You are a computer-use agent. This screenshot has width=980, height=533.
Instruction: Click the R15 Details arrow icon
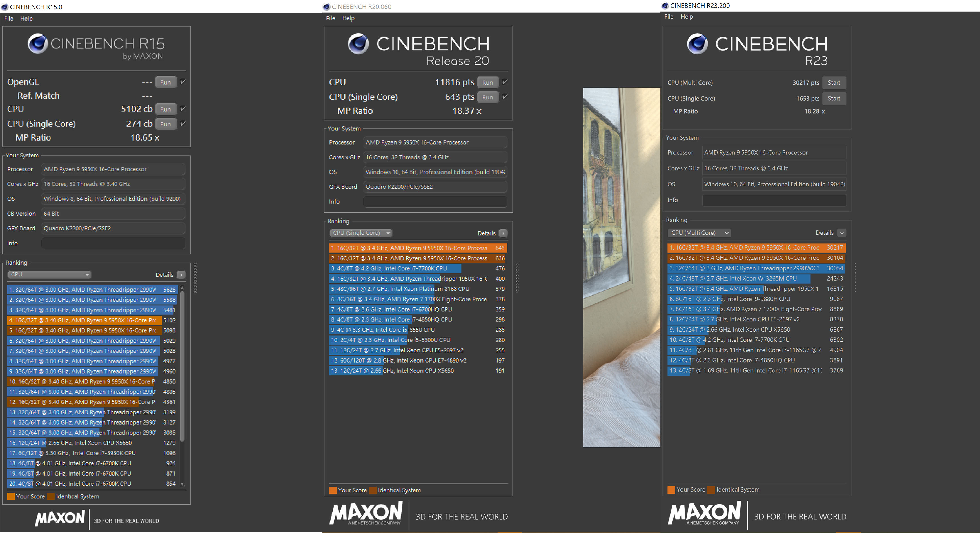point(181,275)
